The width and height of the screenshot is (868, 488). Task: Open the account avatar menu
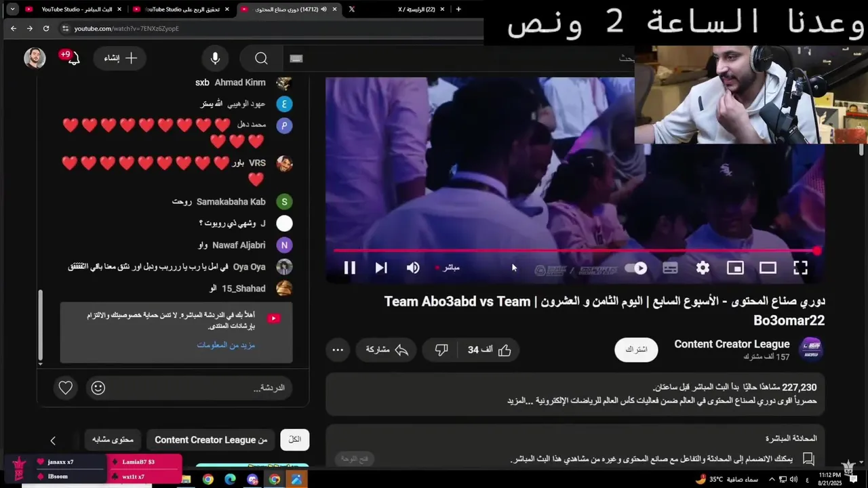click(35, 58)
